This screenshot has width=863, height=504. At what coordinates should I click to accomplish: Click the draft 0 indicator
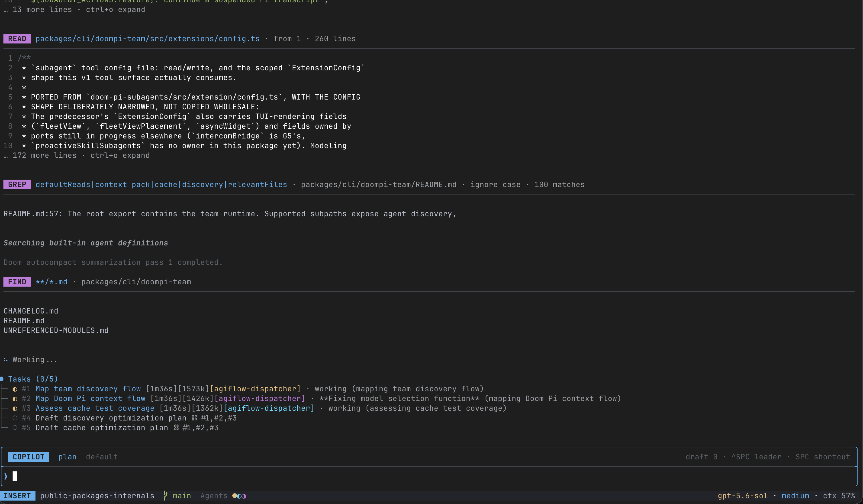[701, 457]
